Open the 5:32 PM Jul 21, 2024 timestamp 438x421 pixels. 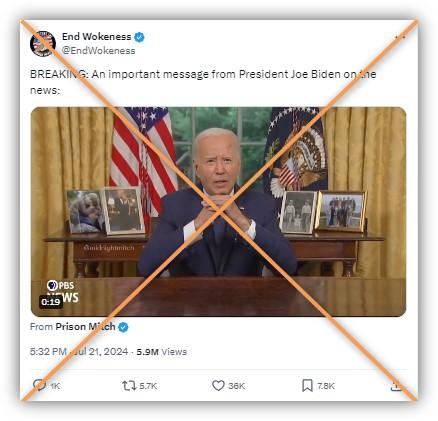[x=79, y=352]
